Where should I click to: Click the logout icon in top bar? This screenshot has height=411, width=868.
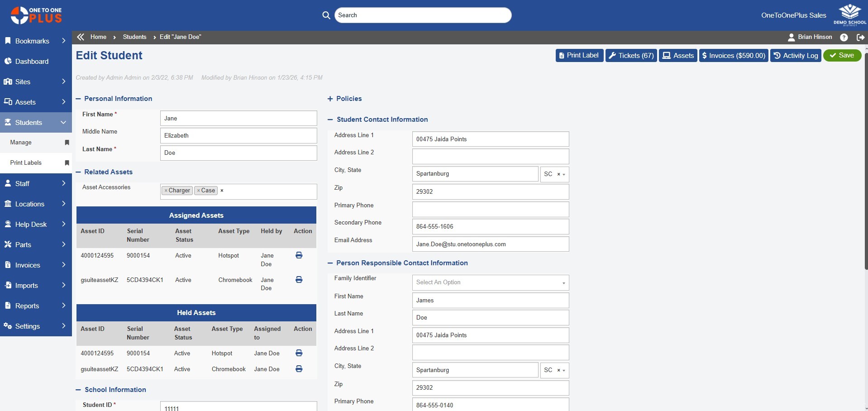tap(860, 38)
